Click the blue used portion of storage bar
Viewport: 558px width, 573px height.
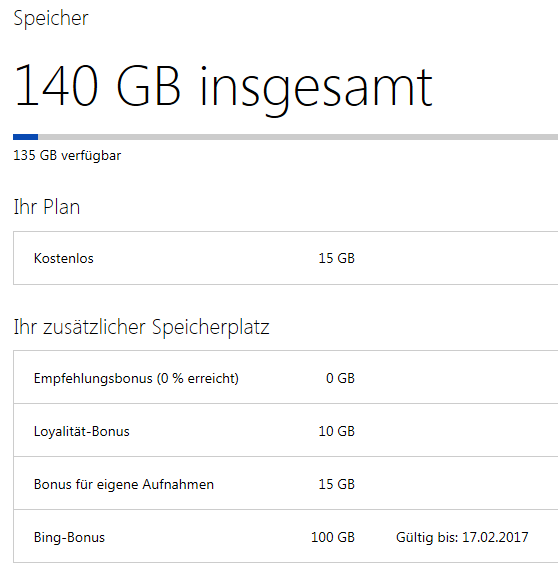pos(26,137)
